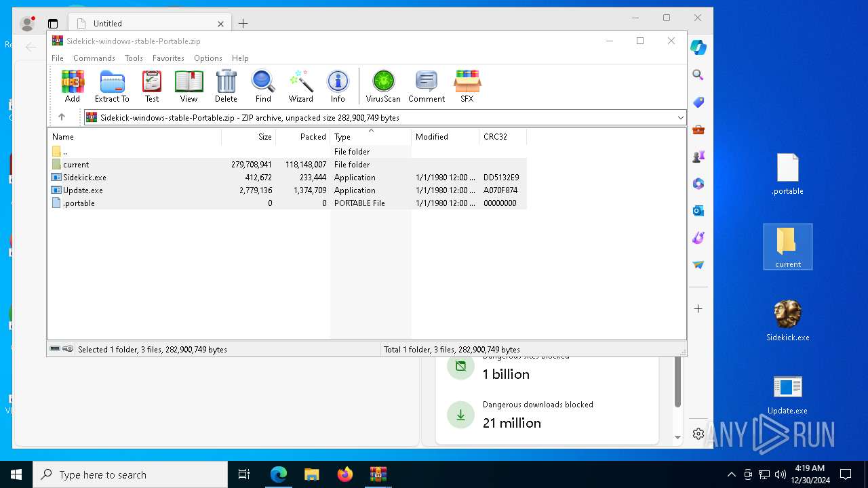Select Sidekick.exe desktop icon
The width and height of the screenshot is (868, 488).
point(787,321)
